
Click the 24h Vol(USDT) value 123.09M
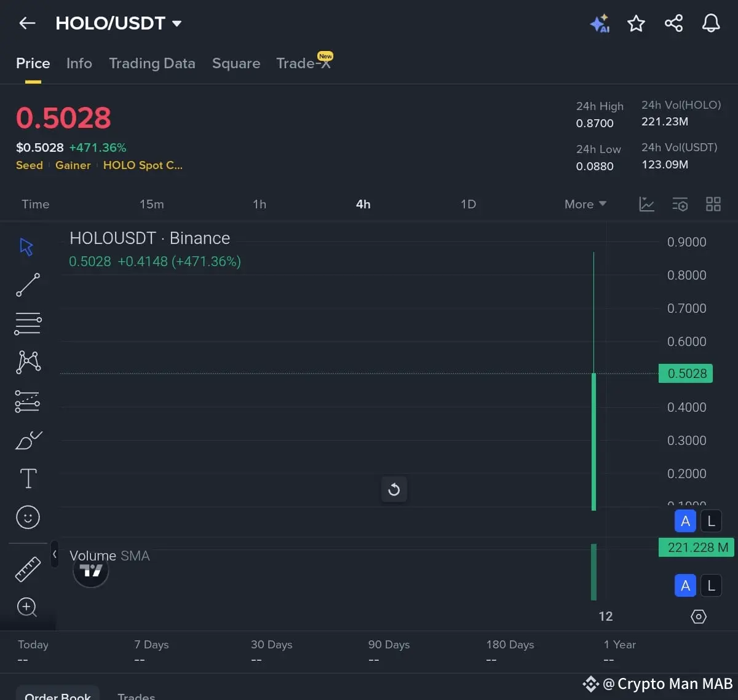pos(665,164)
